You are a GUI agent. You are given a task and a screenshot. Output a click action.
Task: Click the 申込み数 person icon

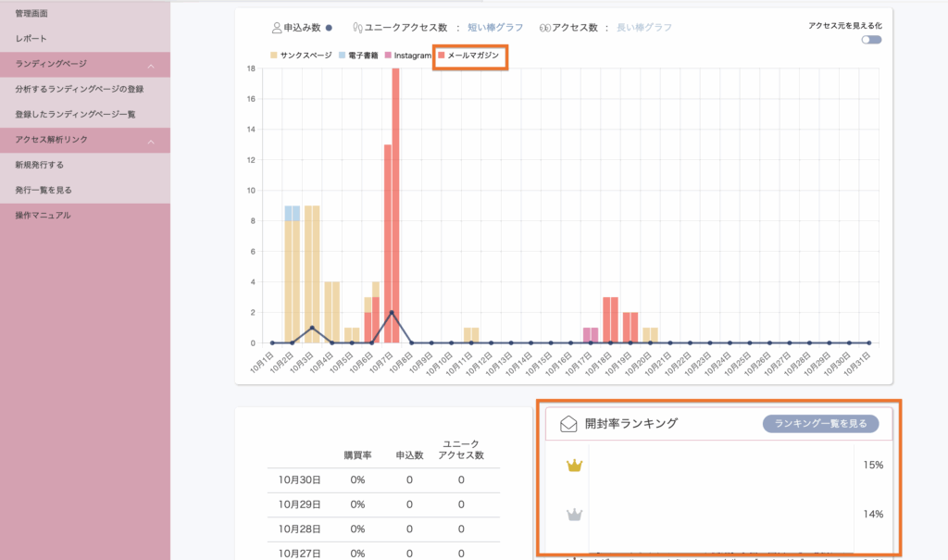277,28
